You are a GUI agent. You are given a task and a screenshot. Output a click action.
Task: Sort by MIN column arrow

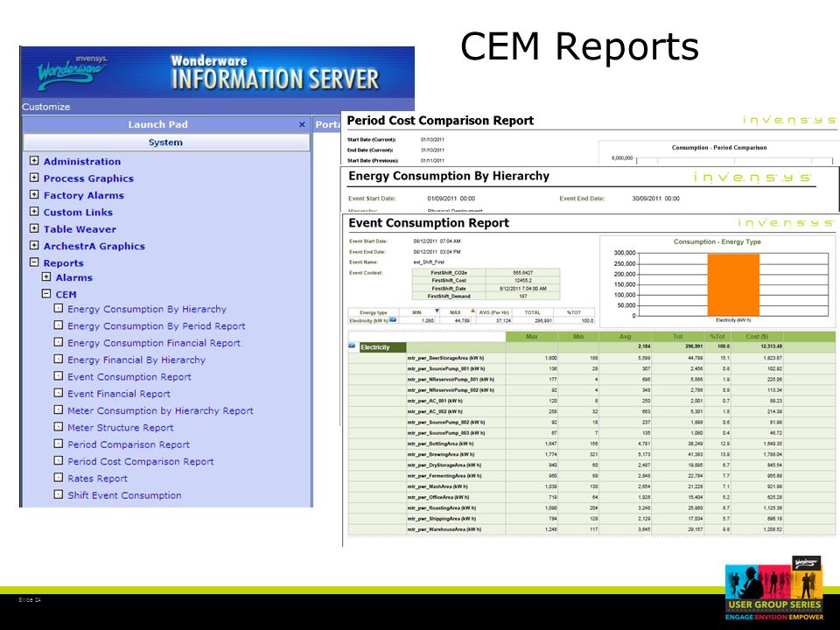[x=437, y=311]
